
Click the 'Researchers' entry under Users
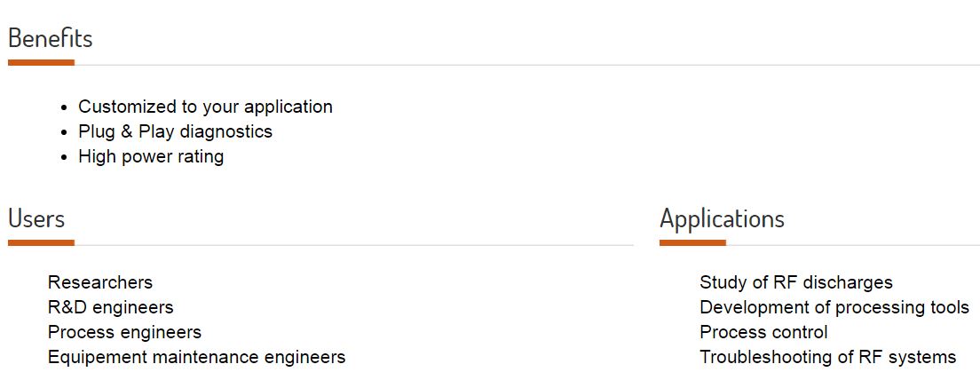(x=100, y=282)
